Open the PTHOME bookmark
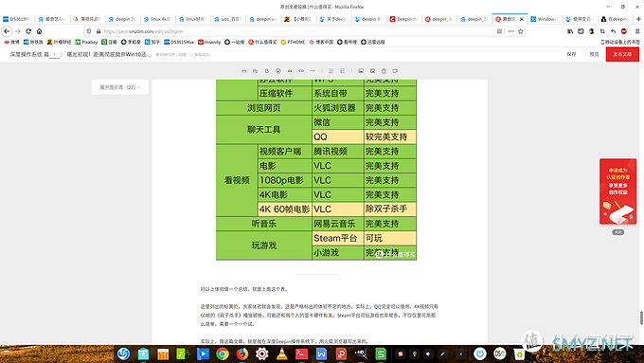The height and width of the screenshot is (363, 644). pyautogui.click(x=293, y=42)
